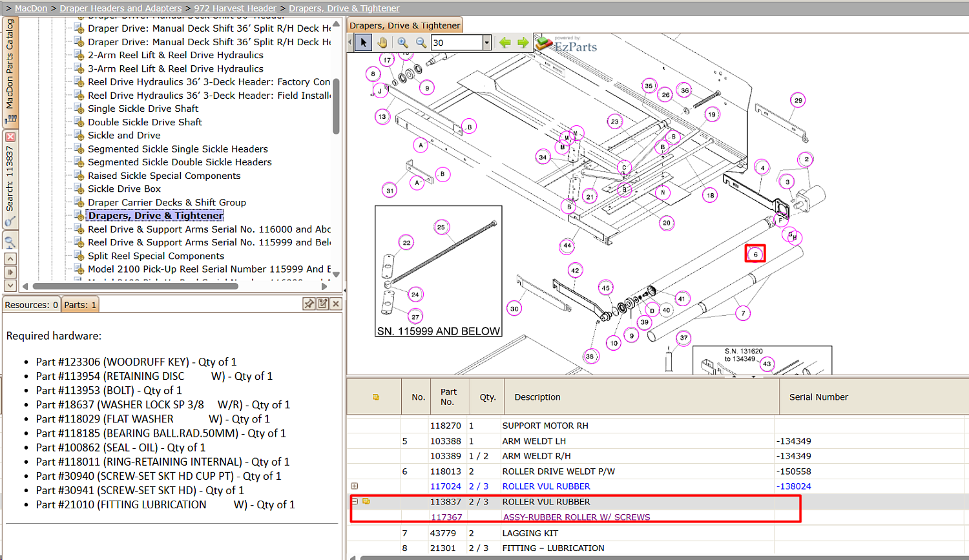969x560 pixels.
Task: Collapse the diagram toolbar with left handle arrow
Action: (350, 43)
